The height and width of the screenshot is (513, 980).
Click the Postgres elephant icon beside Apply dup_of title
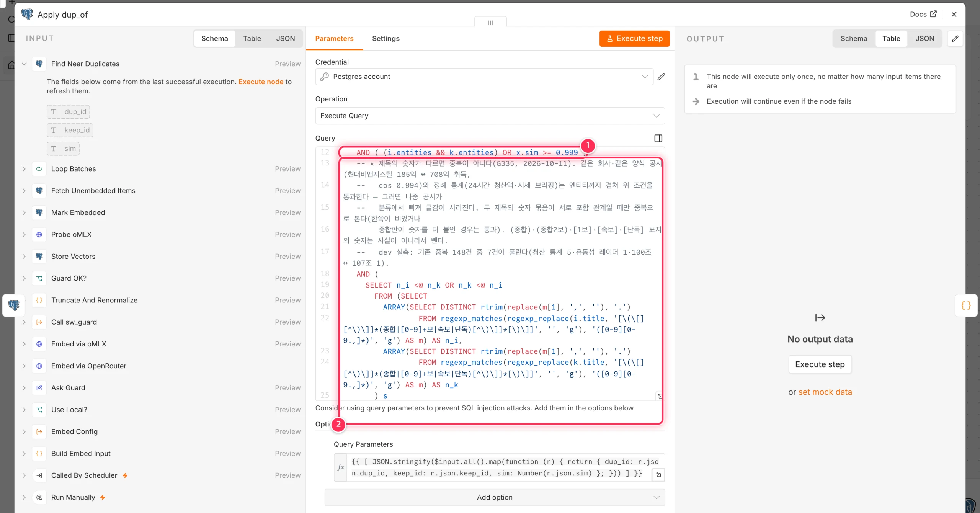coord(27,15)
